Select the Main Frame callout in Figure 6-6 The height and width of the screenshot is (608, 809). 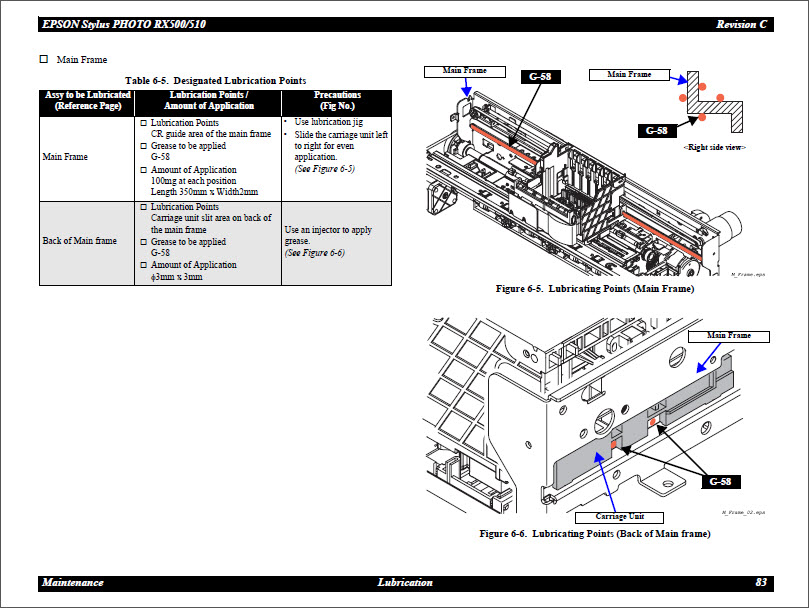(729, 335)
